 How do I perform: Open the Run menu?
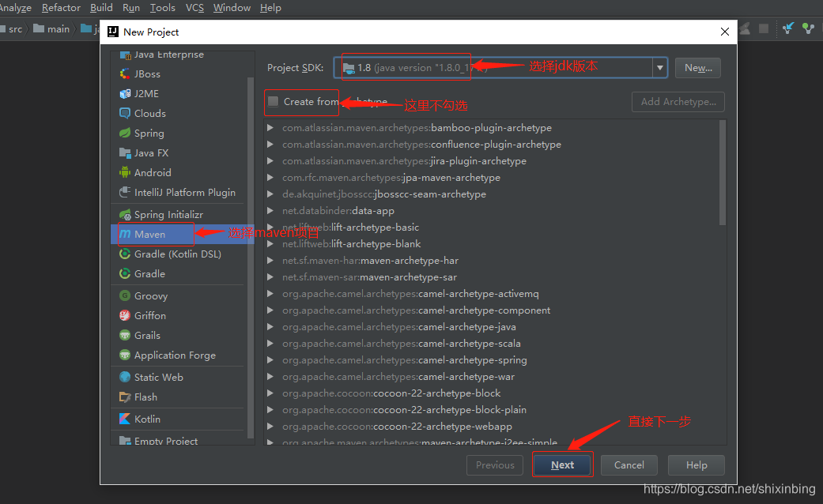point(131,8)
